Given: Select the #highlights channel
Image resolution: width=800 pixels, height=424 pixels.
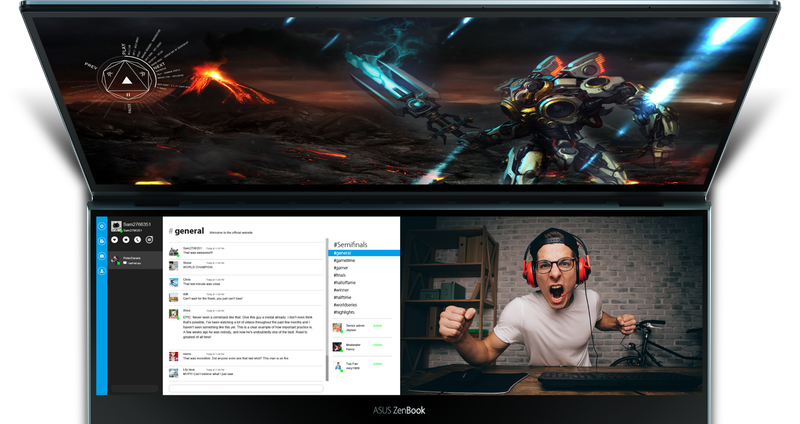Looking at the screenshot, I should [344, 312].
